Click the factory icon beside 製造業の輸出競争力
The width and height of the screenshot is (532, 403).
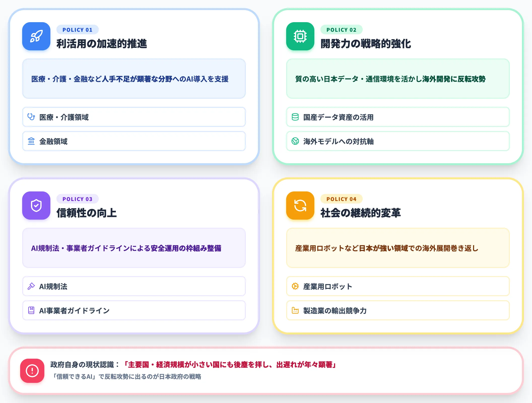pos(295,310)
